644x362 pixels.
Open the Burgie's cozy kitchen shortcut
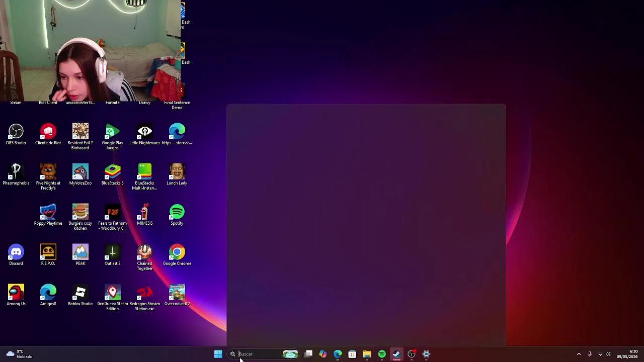click(x=80, y=217)
